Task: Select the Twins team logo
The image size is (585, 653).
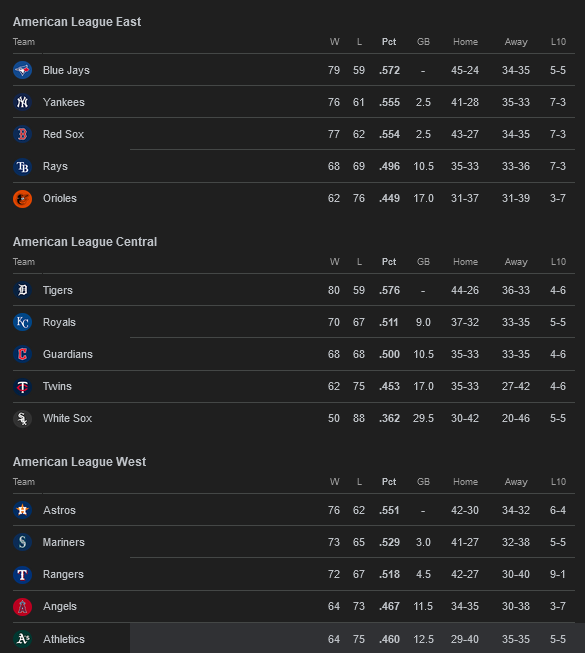Action: (x=22, y=386)
